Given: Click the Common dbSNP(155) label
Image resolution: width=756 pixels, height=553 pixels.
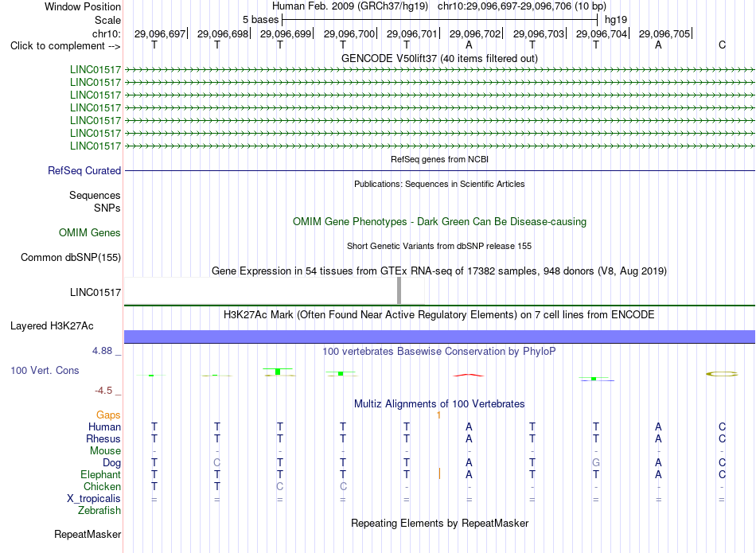Looking at the screenshot, I should click(x=70, y=258).
